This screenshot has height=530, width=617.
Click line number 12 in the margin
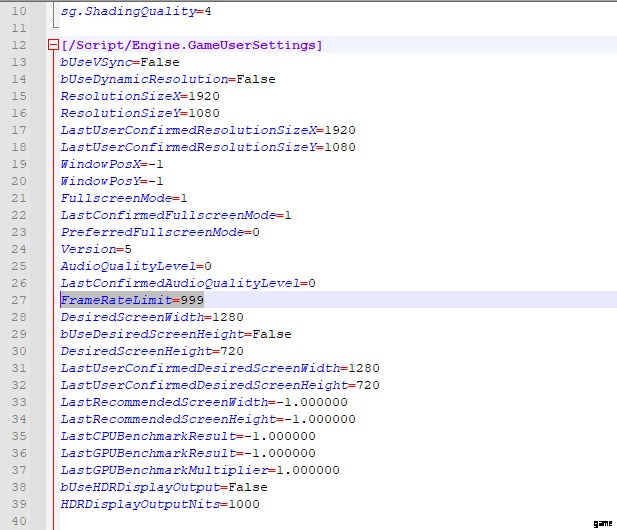(20, 46)
